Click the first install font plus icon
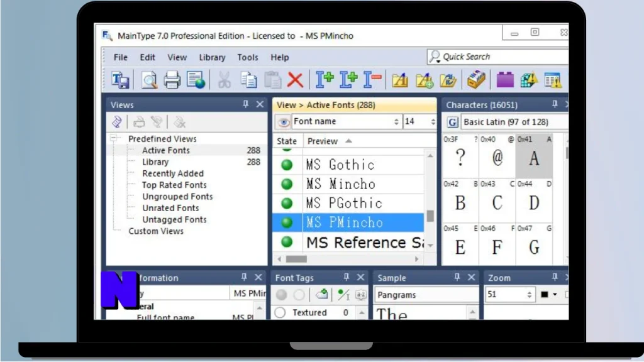Screen dimensions: 644x362 point(325,80)
